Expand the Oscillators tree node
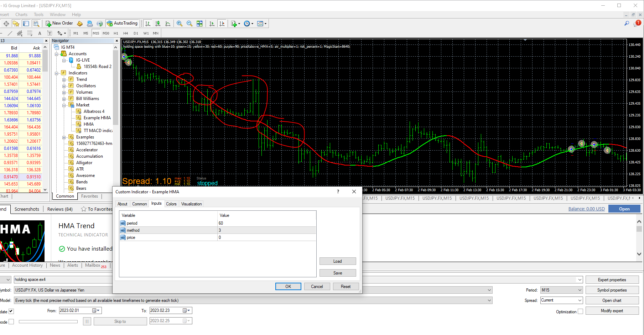 point(64,86)
